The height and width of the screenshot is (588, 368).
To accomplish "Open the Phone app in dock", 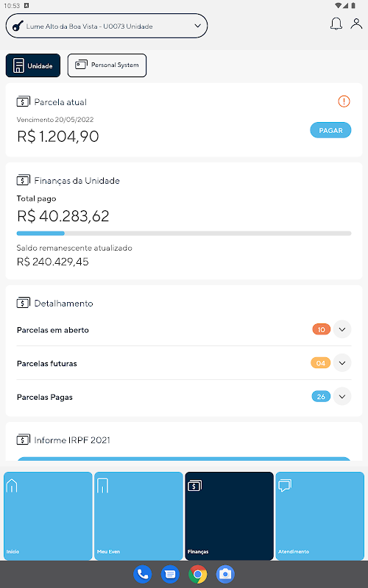I will (x=143, y=574).
